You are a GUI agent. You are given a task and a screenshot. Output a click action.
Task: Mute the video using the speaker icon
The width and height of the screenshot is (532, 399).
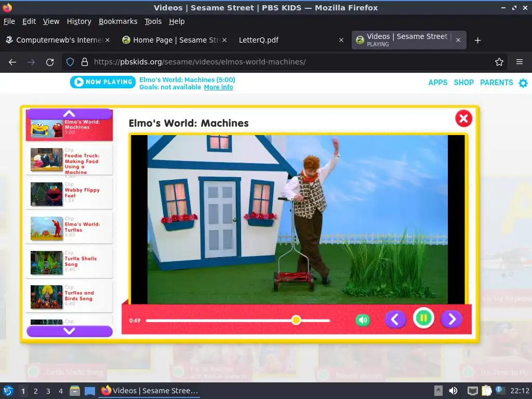[x=362, y=320]
